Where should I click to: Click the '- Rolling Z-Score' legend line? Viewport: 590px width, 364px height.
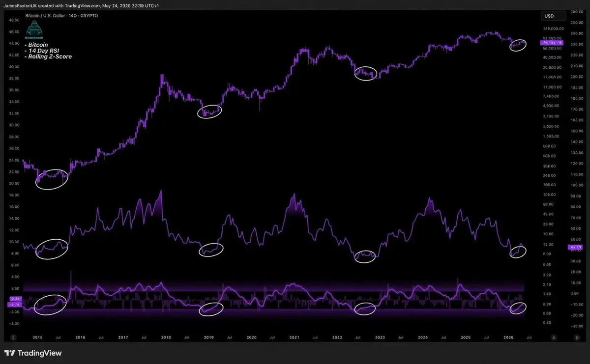[x=48, y=56]
